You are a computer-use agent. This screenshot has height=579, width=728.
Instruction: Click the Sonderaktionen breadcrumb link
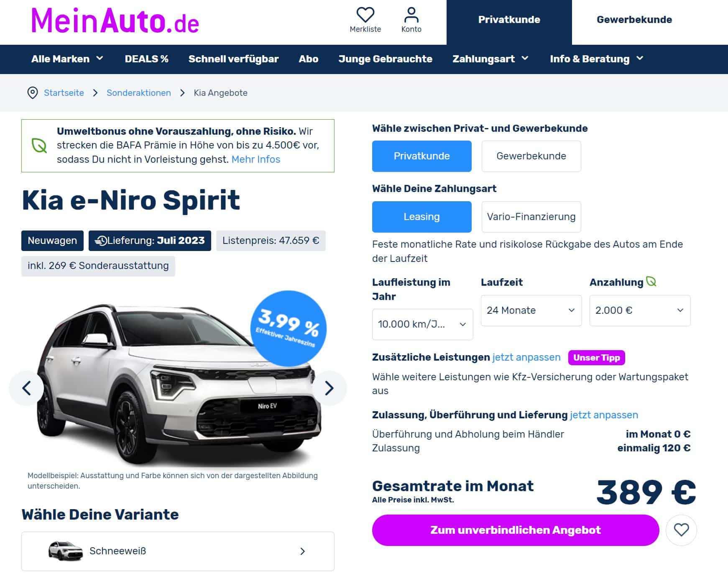(138, 93)
